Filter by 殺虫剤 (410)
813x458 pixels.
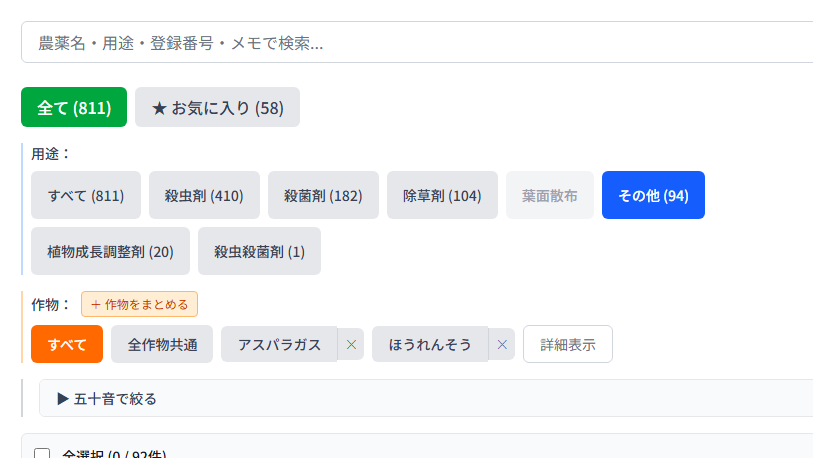pyautogui.click(x=204, y=195)
